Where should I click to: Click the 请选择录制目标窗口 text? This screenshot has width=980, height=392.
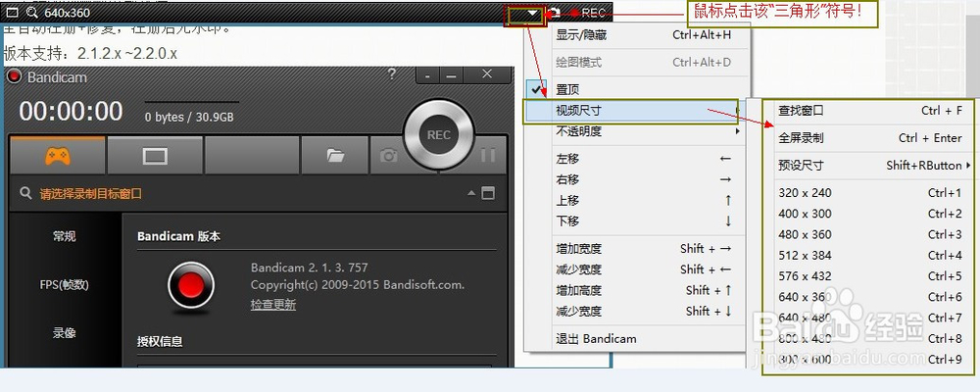[91, 194]
